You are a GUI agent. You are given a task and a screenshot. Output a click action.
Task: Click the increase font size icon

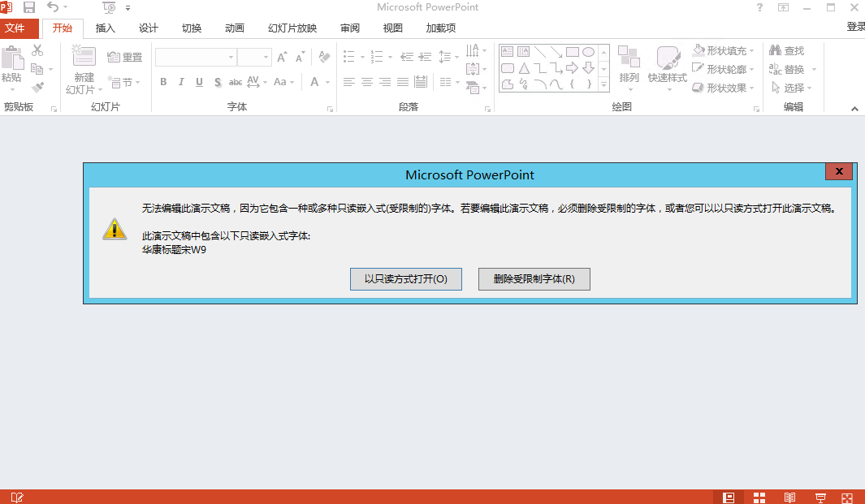tap(282, 57)
